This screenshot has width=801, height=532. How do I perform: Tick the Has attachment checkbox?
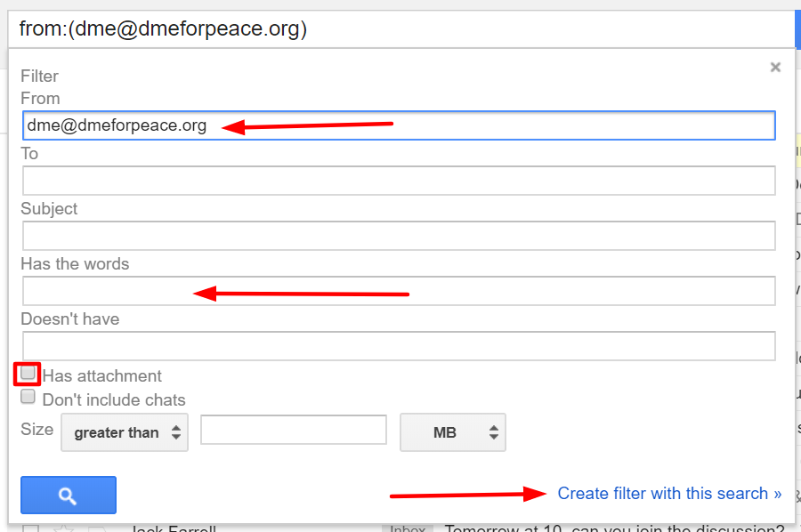pyautogui.click(x=28, y=373)
